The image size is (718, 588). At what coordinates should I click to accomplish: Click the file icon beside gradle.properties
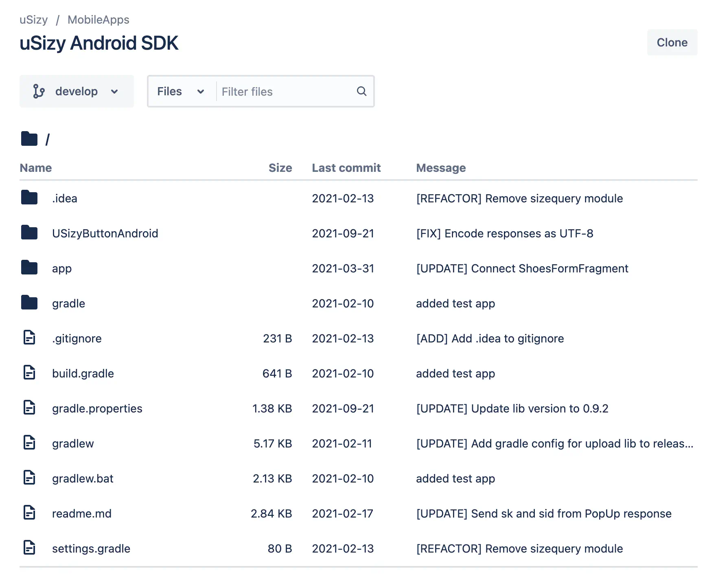click(29, 408)
